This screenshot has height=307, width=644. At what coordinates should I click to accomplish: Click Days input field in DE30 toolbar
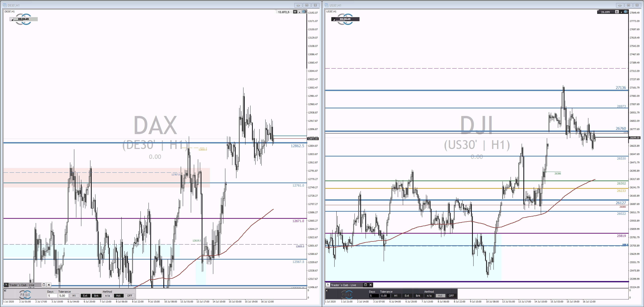pos(52,296)
